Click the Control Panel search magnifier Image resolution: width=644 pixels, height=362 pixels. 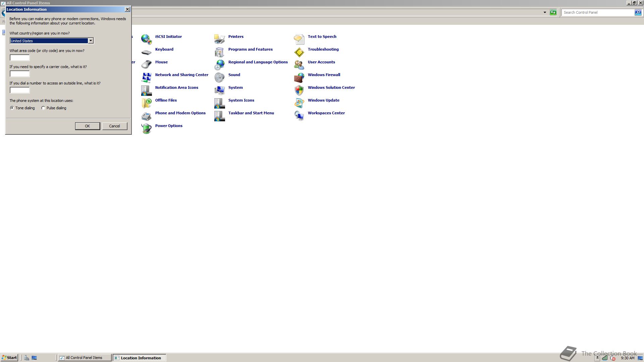(638, 12)
